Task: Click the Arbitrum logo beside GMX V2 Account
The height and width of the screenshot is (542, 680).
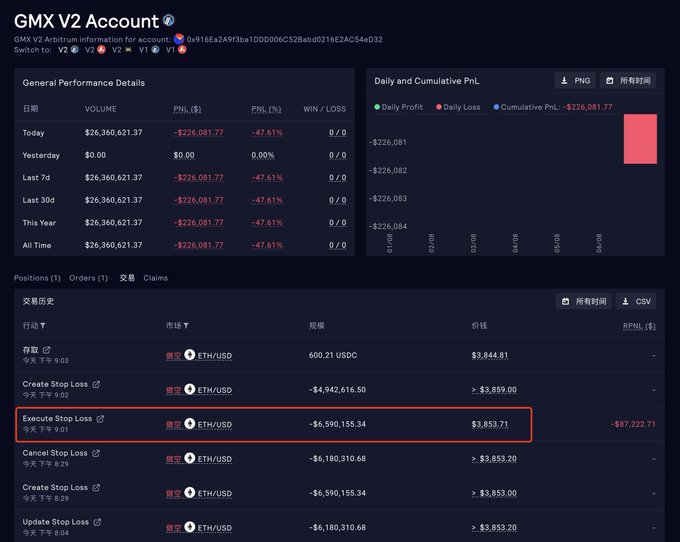Action: tap(169, 20)
